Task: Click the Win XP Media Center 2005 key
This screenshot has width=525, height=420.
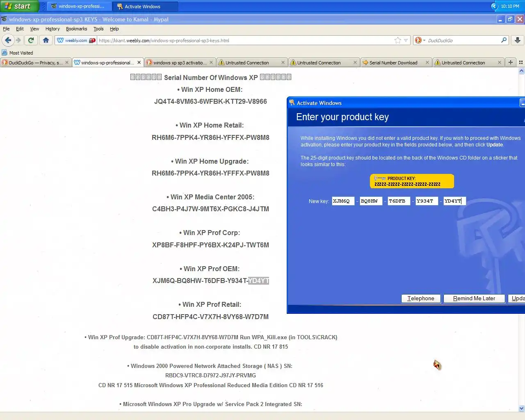Action: [x=210, y=209]
